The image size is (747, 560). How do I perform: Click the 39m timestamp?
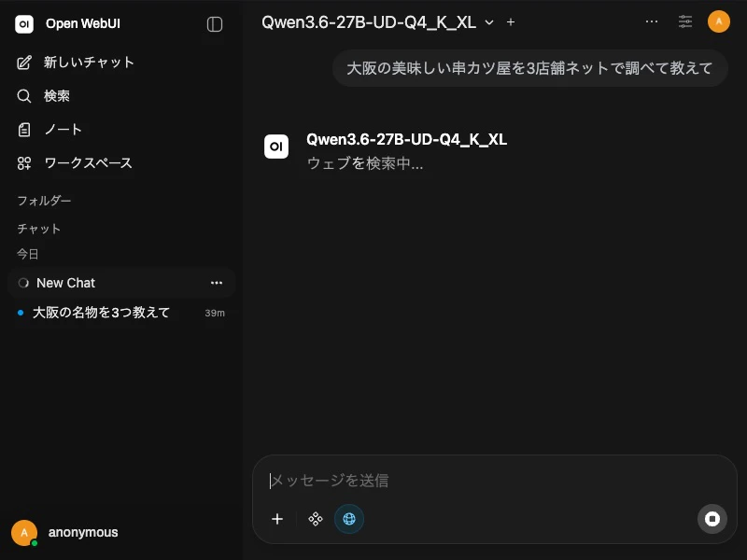click(x=215, y=313)
